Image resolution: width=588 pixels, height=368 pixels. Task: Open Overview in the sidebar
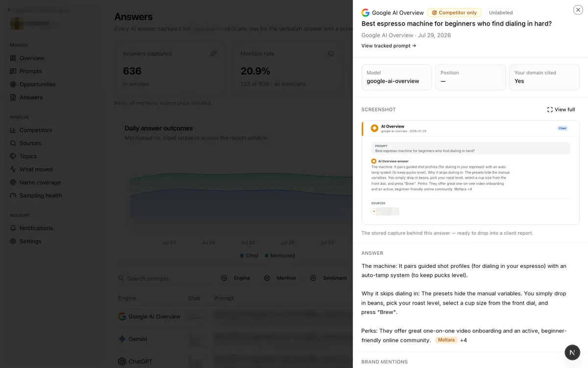pyautogui.click(x=32, y=58)
